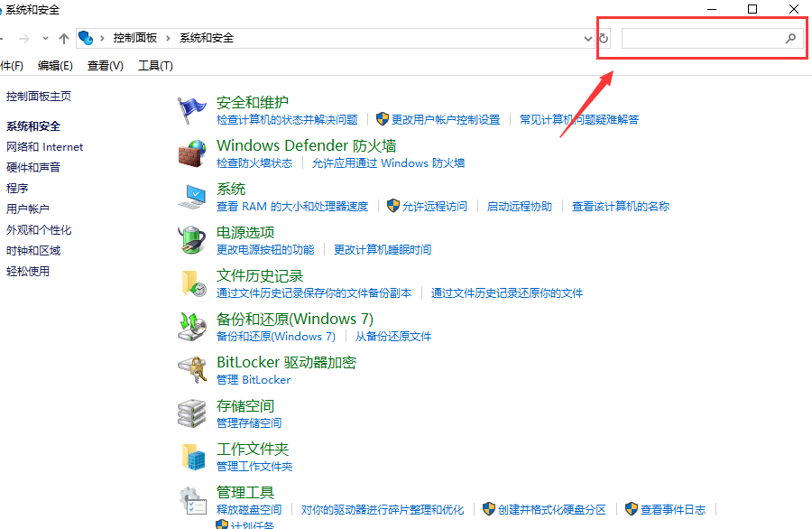Open 网络和 Internet category
Viewport: 812px width, 529px height.
point(44,147)
